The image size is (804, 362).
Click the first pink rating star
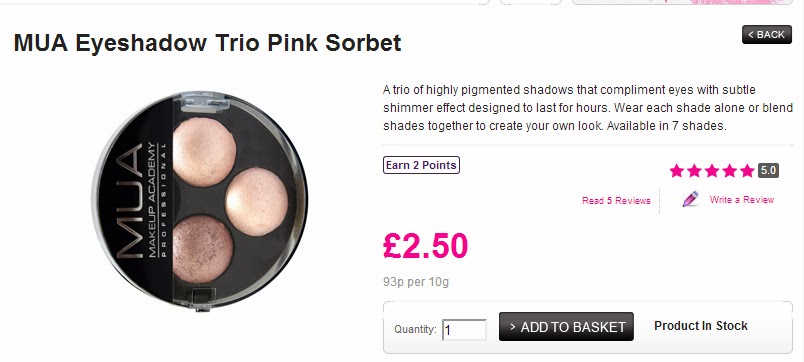677,171
